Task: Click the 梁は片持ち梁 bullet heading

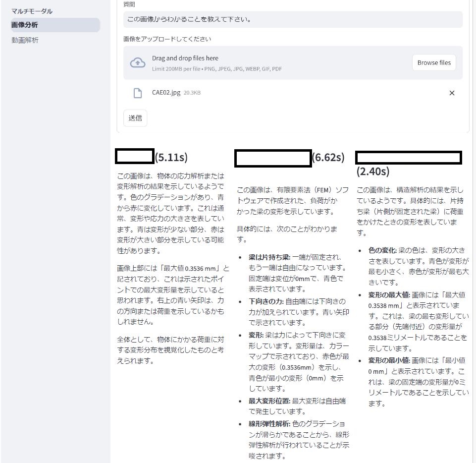Action: pos(269,257)
